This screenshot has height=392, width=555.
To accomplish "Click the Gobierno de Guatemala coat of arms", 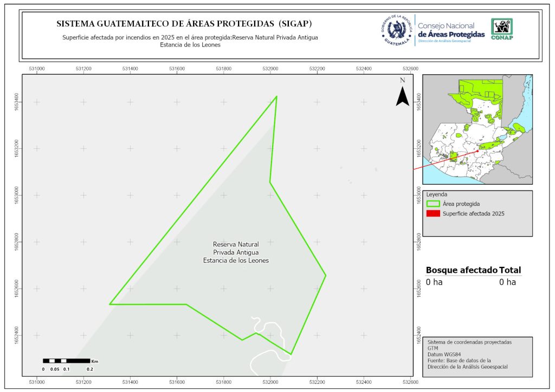I will (x=397, y=30).
